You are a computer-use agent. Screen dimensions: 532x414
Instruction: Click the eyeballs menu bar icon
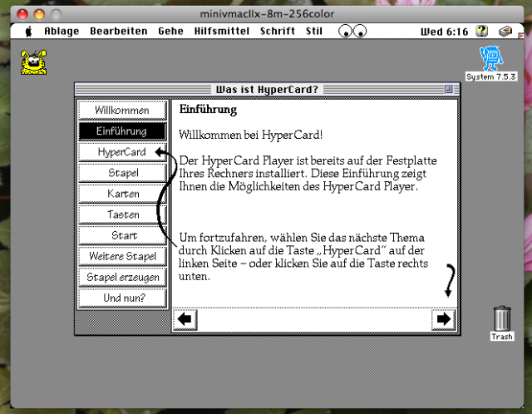pyautogui.click(x=352, y=32)
